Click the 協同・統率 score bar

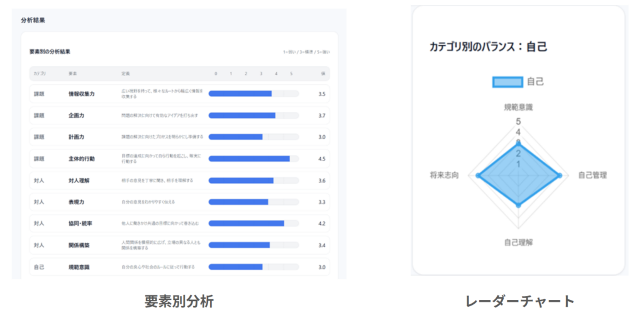253,223
